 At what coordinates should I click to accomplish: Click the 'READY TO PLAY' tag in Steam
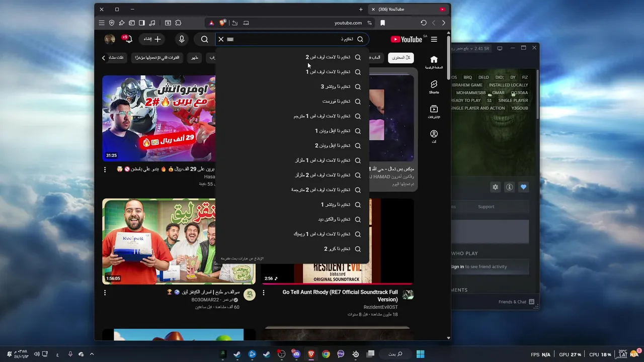(466, 101)
